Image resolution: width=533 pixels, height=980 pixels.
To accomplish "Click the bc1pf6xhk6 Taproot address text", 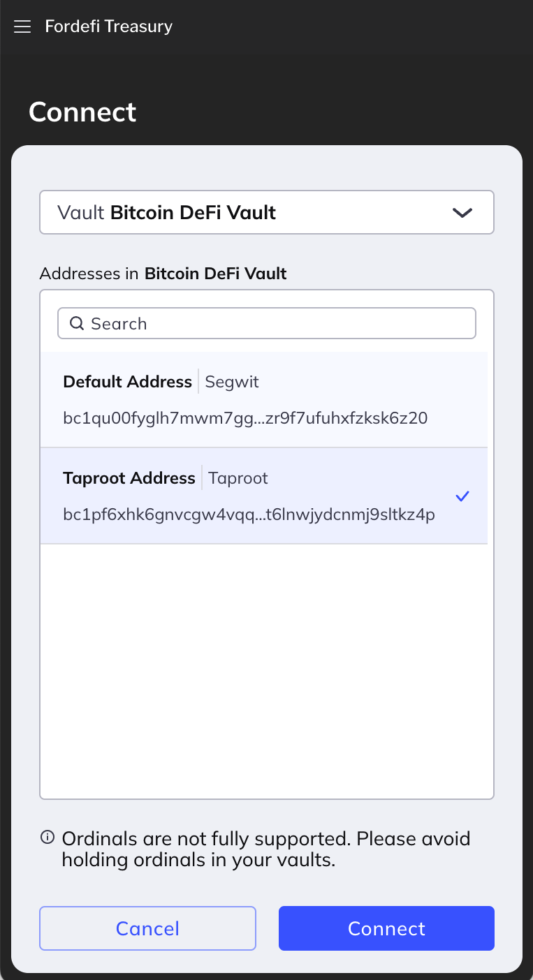I will (249, 514).
